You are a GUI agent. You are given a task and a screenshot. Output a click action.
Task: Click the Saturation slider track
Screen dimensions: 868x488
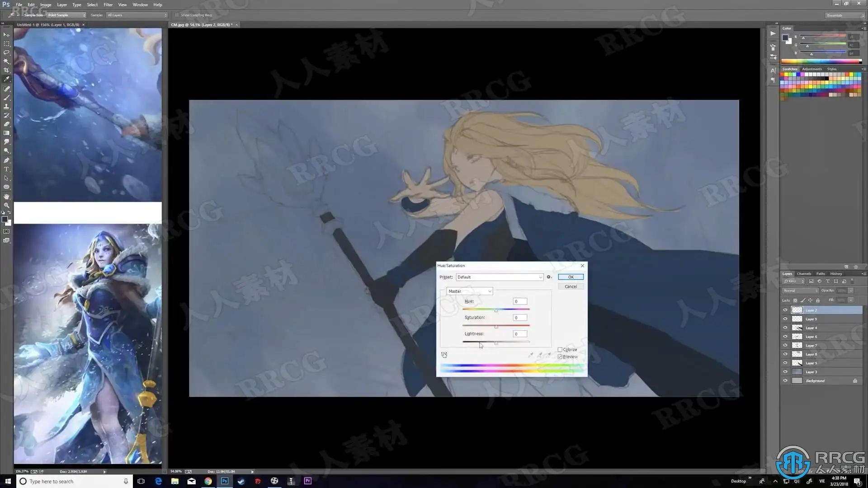(511, 325)
